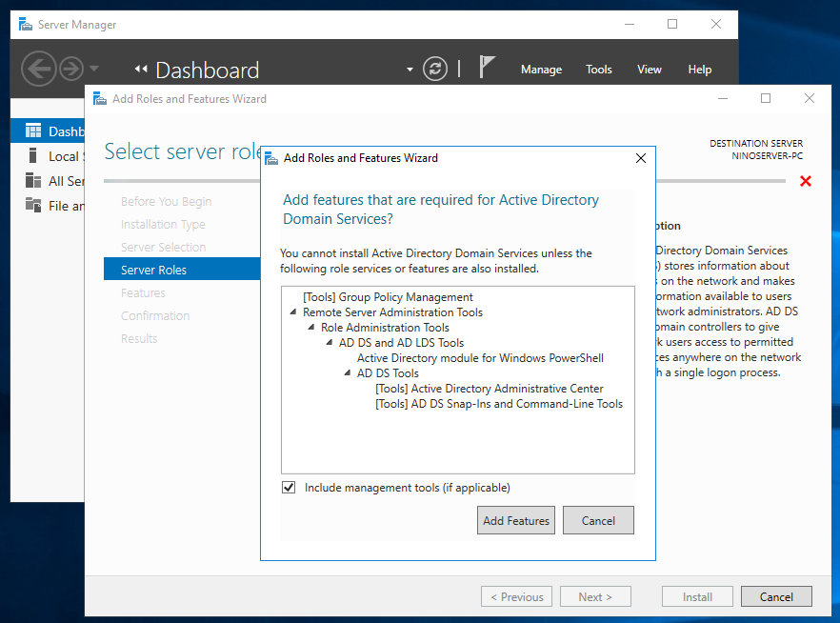Image resolution: width=840 pixels, height=623 pixels.
Task: Click the Dashboard icon in sidebar
Action: (x=33, y=131)
